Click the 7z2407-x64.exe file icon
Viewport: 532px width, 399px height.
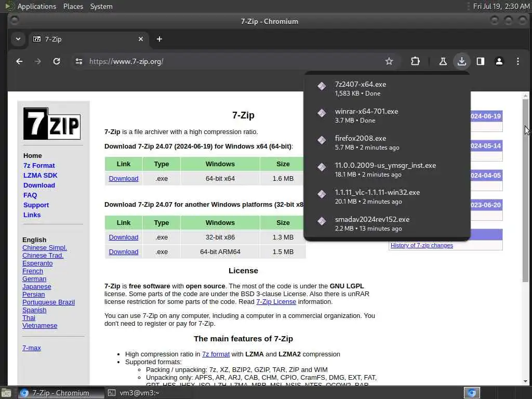(x=322, y=86)
